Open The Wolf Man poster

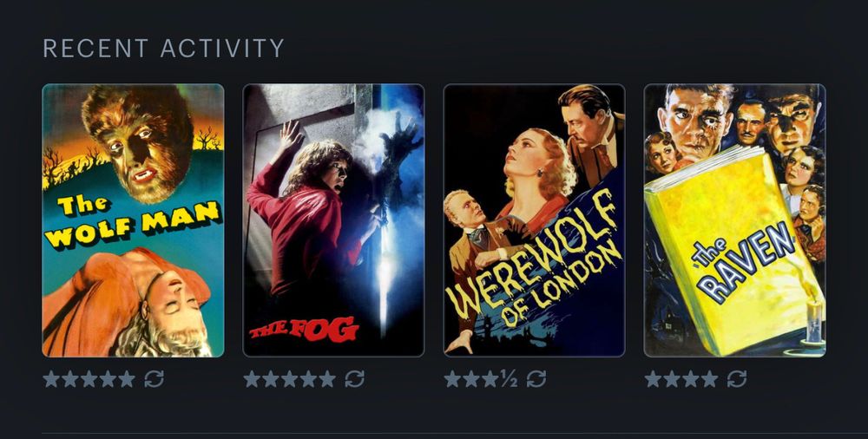(x=134, y=220)
